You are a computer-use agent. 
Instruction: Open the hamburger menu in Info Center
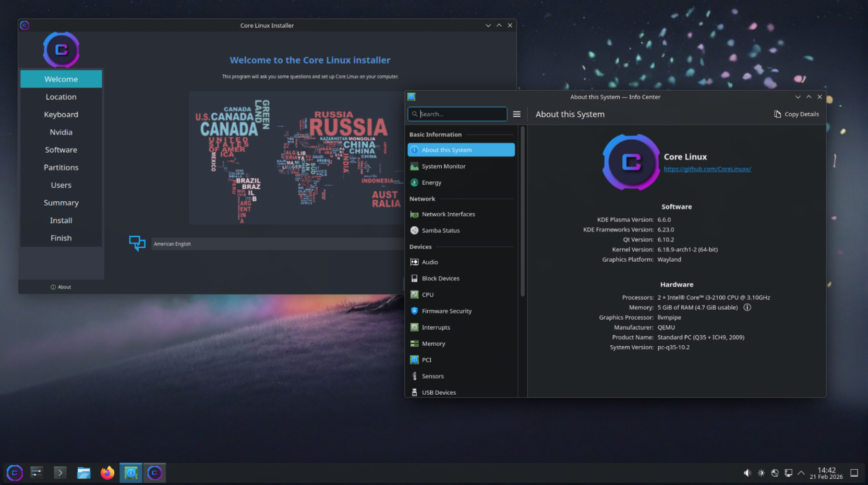(516, 114)
